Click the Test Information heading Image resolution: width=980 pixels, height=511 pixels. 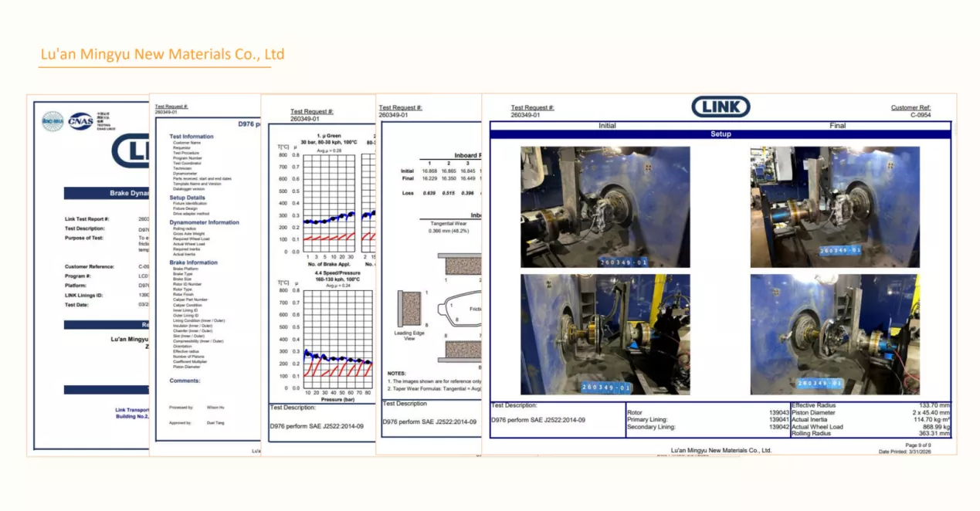[x=192, y=137]
